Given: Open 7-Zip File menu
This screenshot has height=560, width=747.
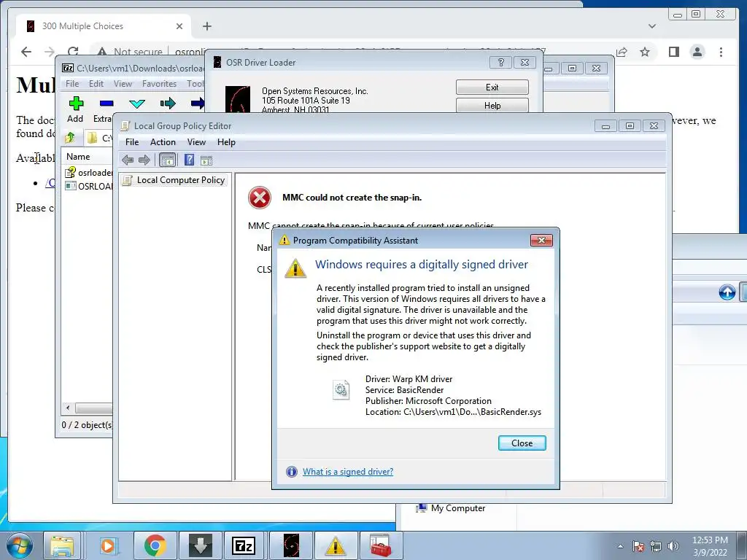Looking at the screenshot, I should pos(72,83).
